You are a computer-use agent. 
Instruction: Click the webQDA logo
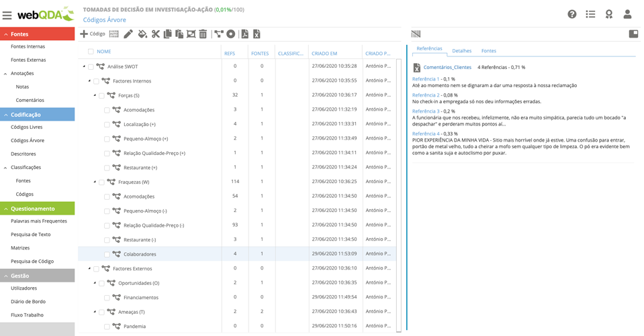45,14
